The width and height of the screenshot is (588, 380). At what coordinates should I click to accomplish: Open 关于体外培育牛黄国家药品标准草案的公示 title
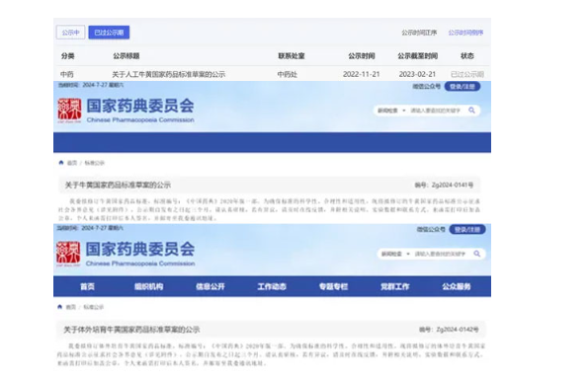pos(131,330)
